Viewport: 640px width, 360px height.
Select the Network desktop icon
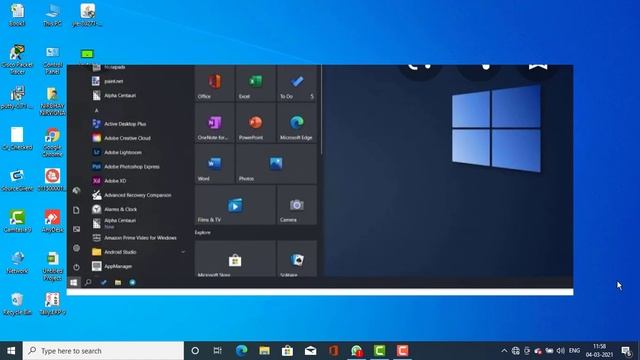tap(17, 262)
